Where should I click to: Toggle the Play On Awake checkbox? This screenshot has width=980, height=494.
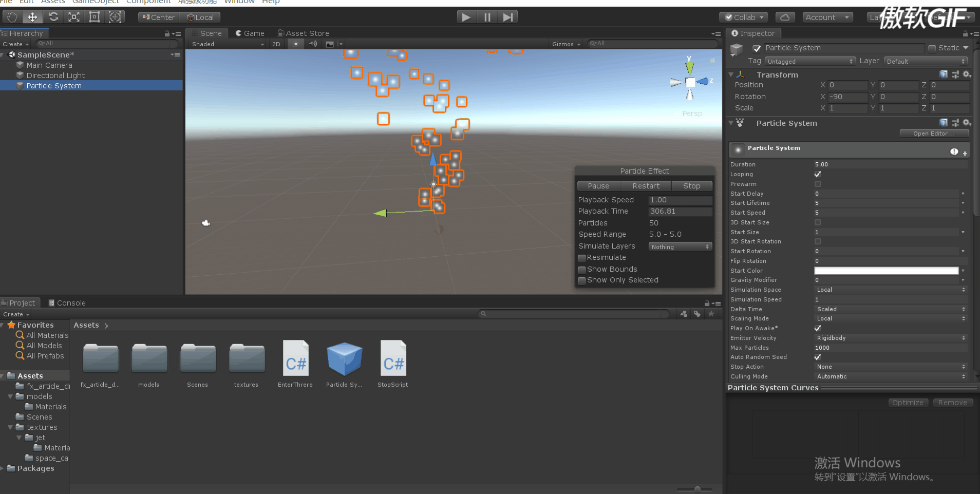click(818, 328)
